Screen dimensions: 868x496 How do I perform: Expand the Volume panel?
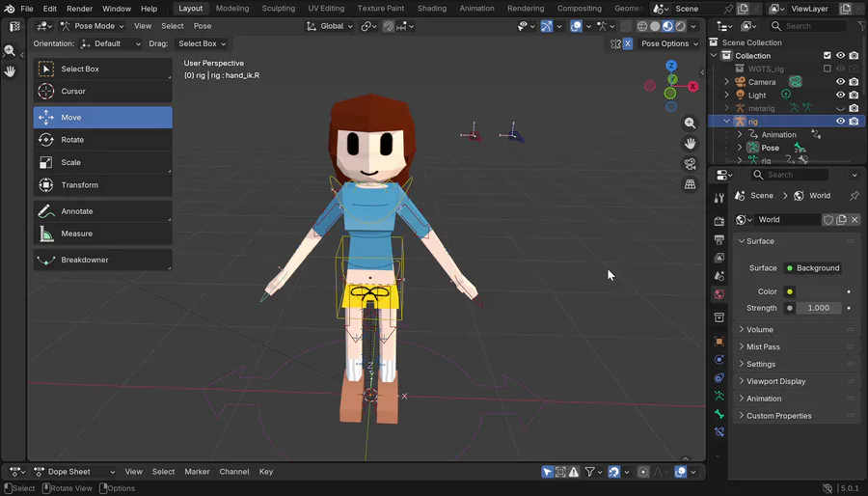[760, 330]
